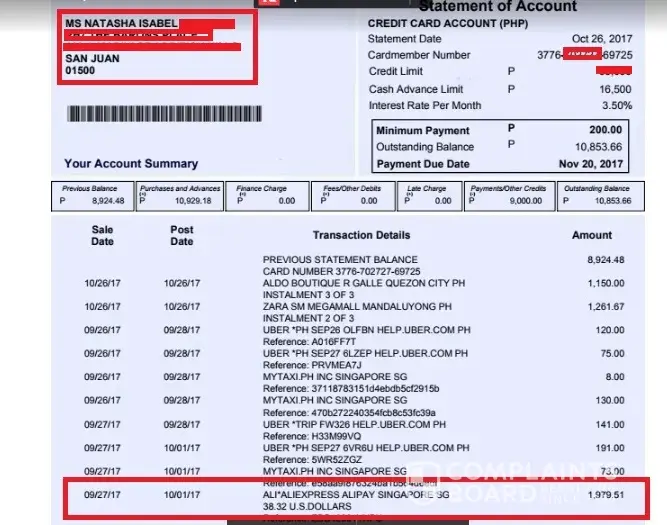Click the barcode under the address block
Image resolution: width=667 pixels, height=525 pixels.
click(164, 114)
